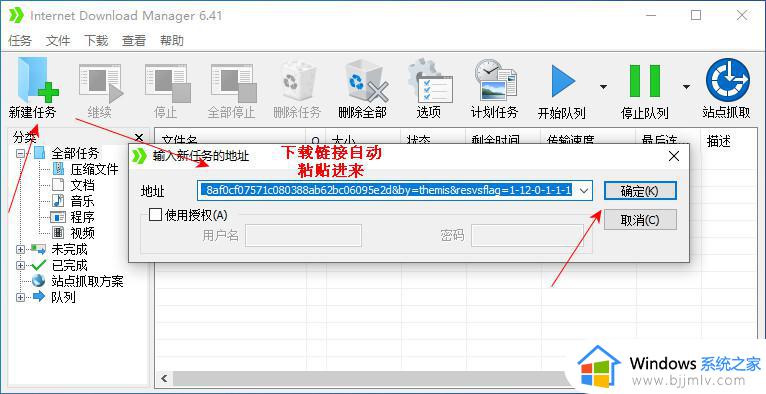Select the 已完成 category
The width and height of the screenshot is (766, 394).
tap(69, 266)
